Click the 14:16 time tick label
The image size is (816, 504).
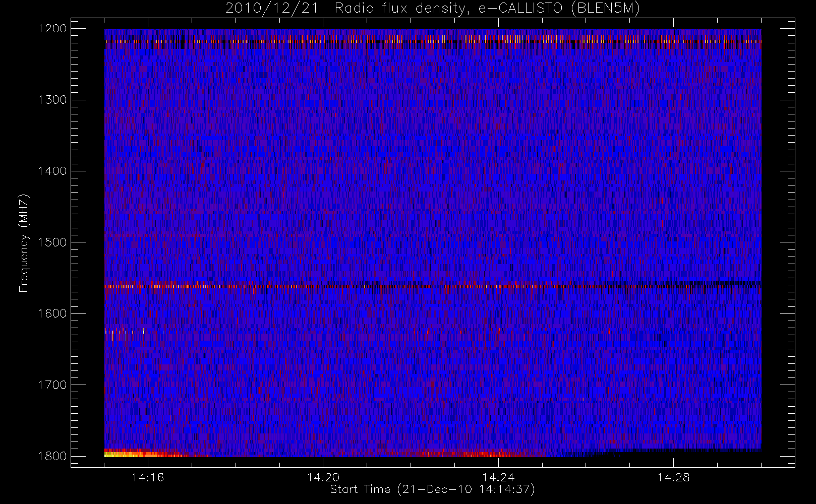(148, 477)
